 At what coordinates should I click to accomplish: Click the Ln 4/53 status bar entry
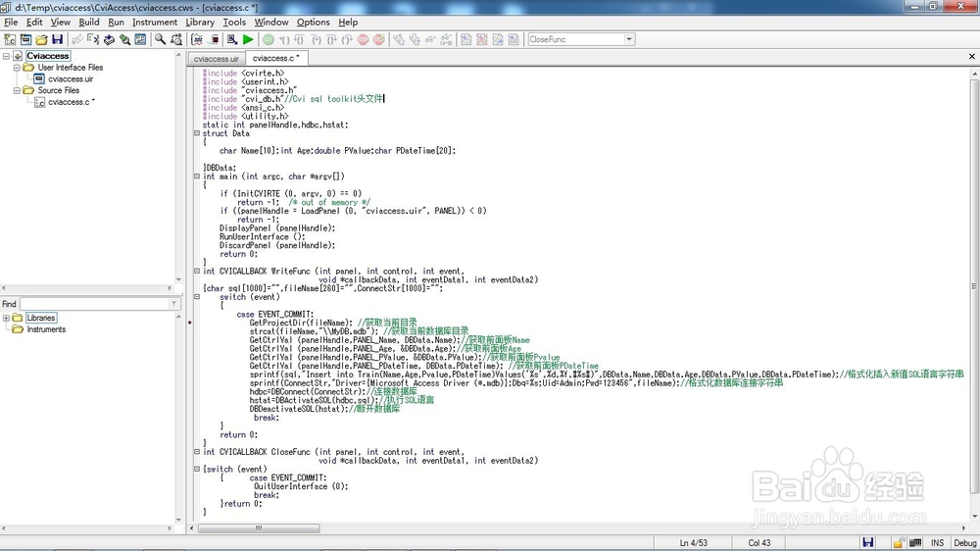tap(693, 543)
